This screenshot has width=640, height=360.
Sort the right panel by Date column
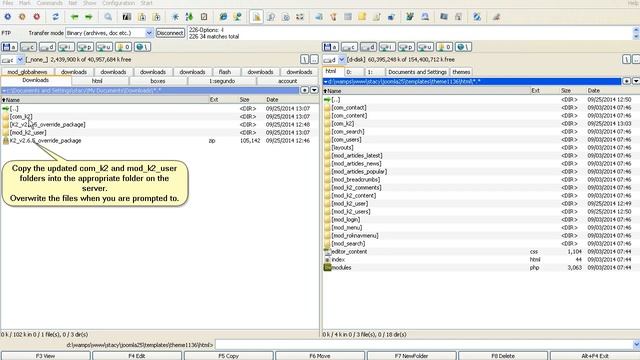coord(612,91)
